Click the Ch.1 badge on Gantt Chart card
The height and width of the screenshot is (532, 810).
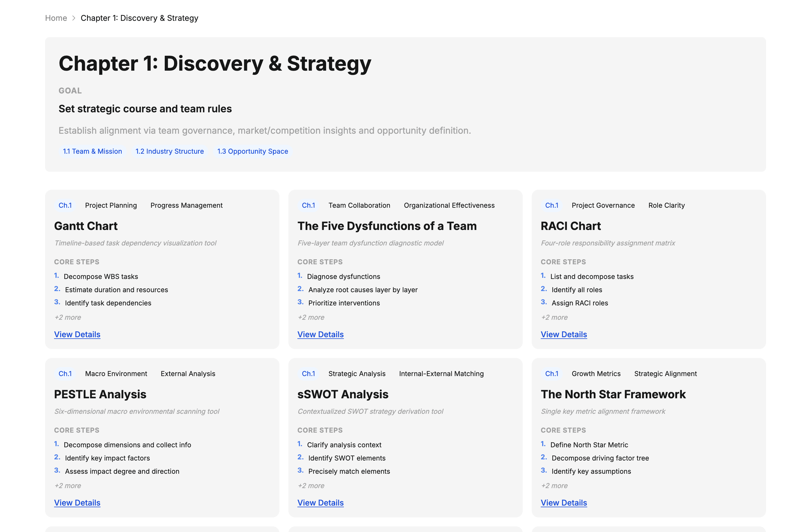pyautogui.click(x=65, y=205)
